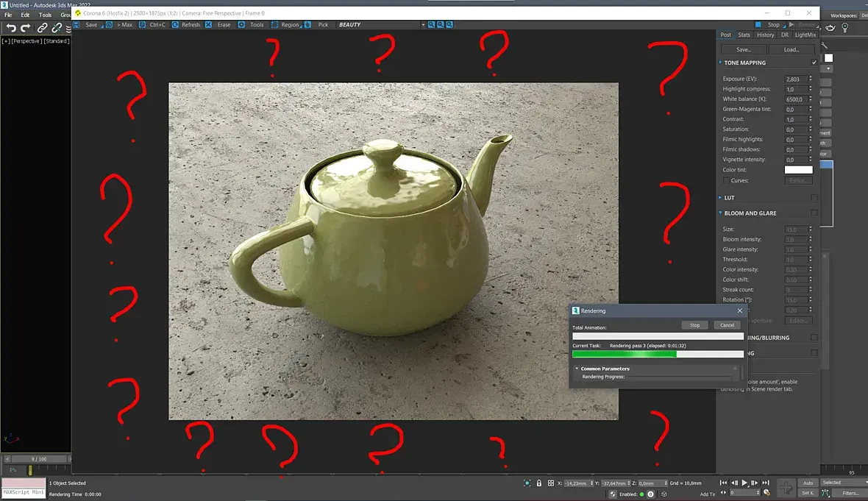This screenshot has height=501, width=868.
Task: Switch to the DR tab
Action: [784, 35]
